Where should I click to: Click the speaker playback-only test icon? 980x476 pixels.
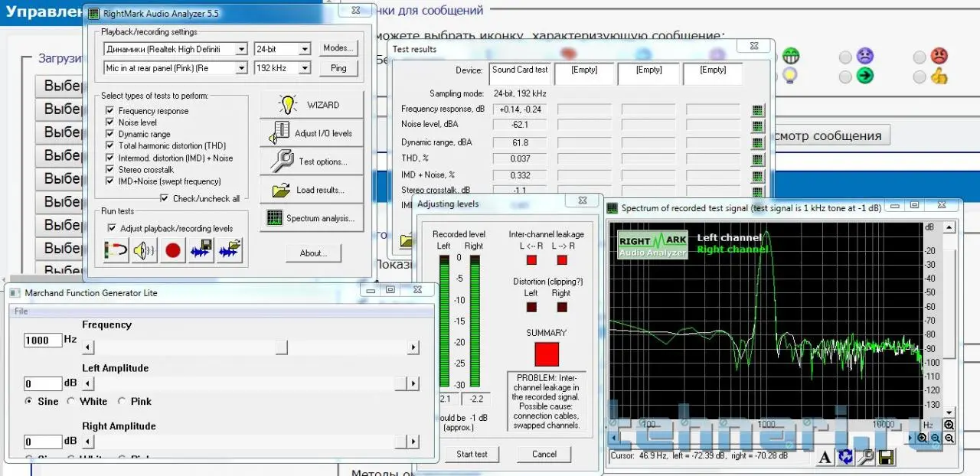pyautogui.click(x=145, y=251)
